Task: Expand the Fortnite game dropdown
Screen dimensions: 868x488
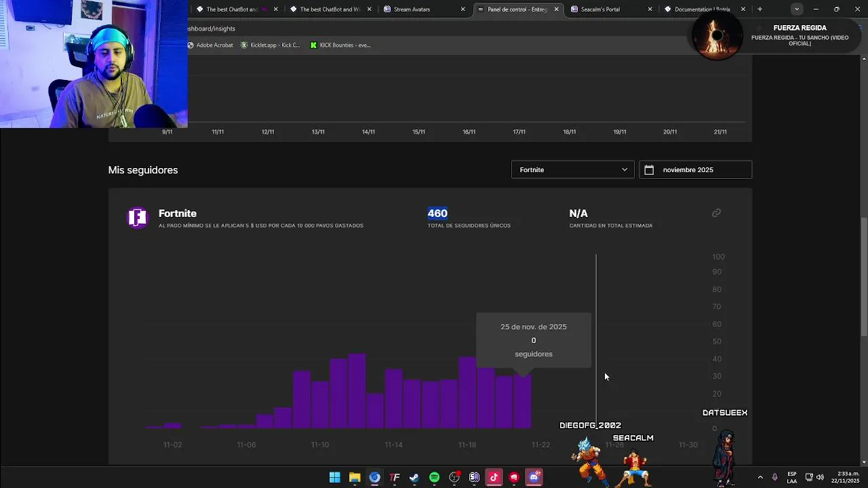Action: pos(572,170)
